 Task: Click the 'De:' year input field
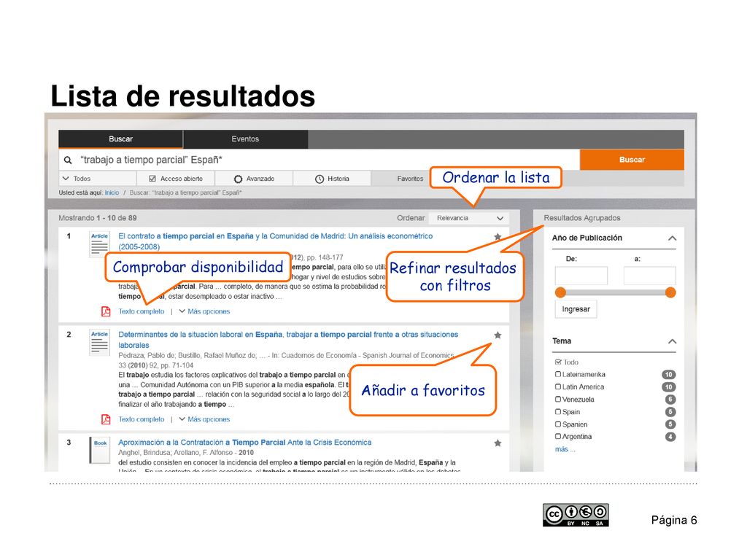coord(581,276)
